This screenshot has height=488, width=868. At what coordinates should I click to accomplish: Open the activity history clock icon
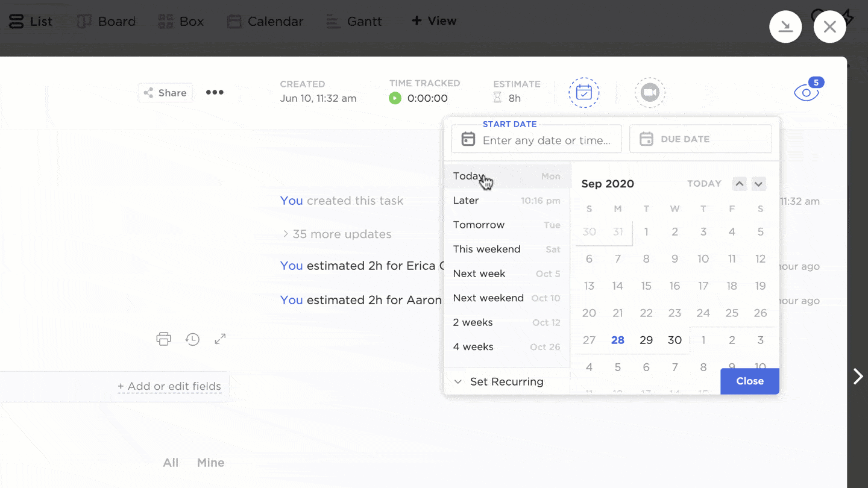coord(192,339)
